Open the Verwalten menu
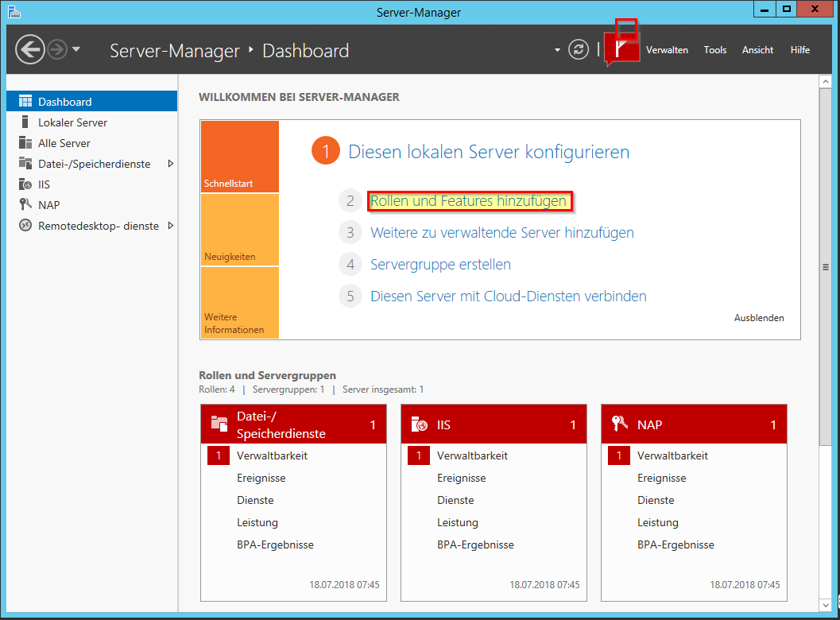This screenshot has height=620, width=840. pyautogui.click(x=667, y=50)
